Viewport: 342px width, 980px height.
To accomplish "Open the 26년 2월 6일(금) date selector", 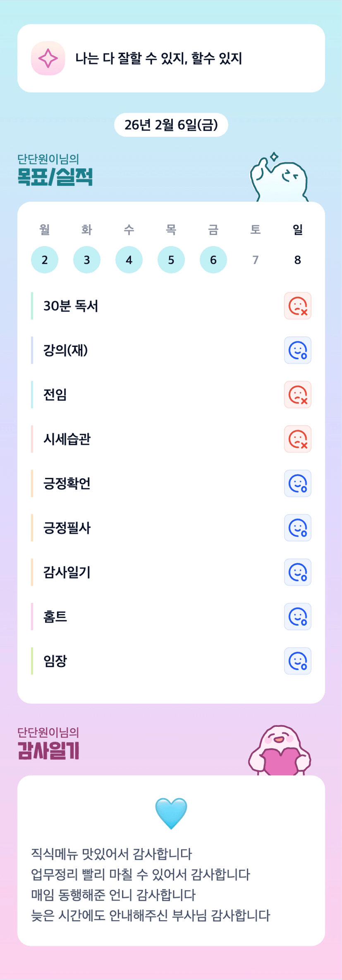I will point(171,125).
